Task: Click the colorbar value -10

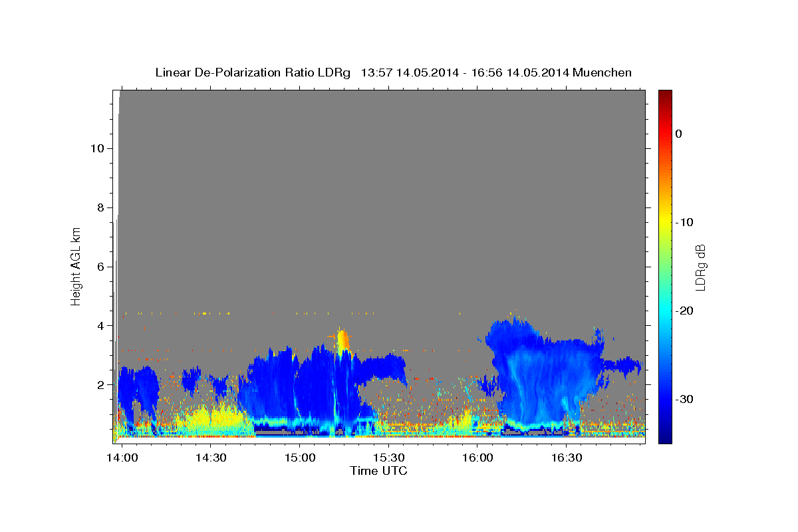Action: pyautogui.click(x=684, y=222)
